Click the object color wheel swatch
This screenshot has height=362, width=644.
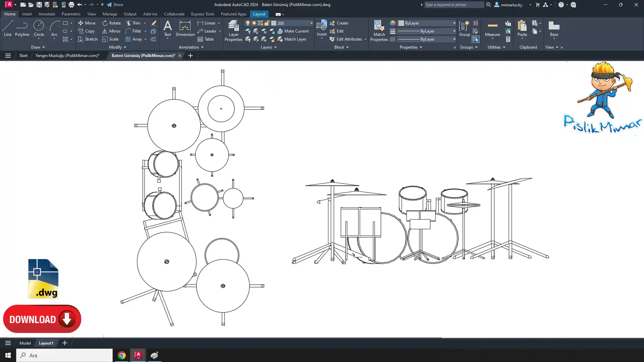pos(392,23)
